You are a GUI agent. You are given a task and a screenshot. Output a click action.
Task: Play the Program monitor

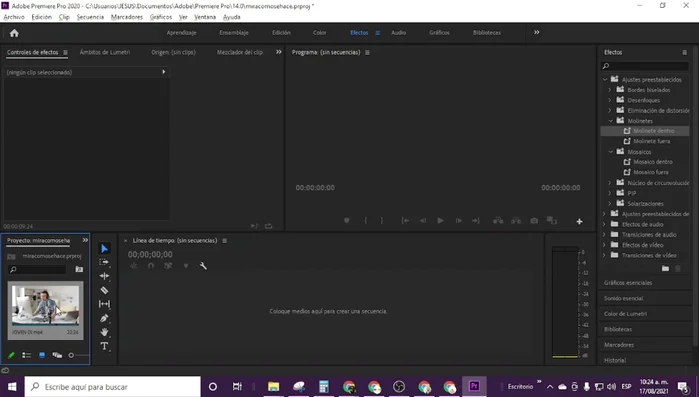[440, 221]
